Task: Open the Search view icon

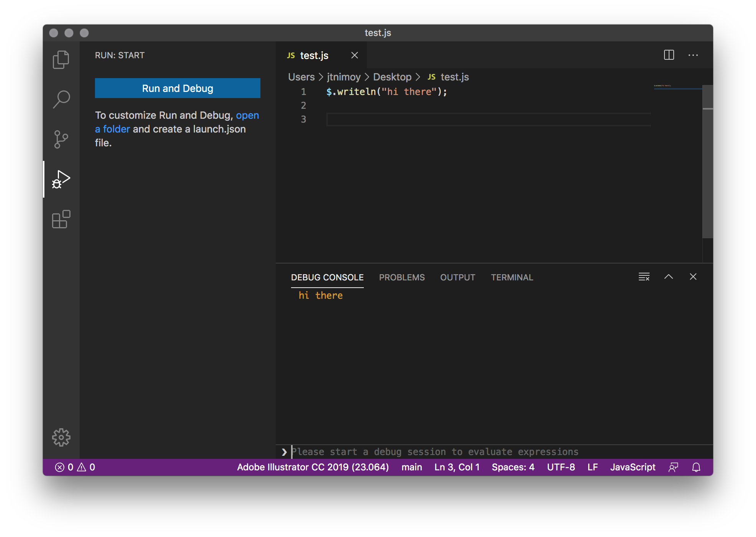Action: coord(61,100)
